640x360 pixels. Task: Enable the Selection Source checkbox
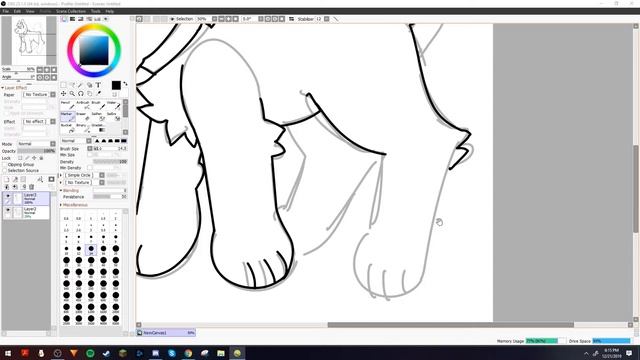click(x=4, y=171)
